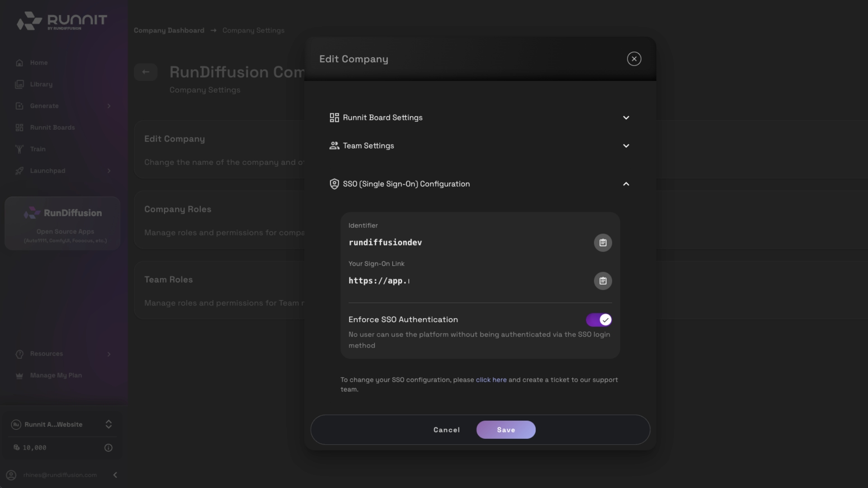Click the Runnit logo in sidebar

coord(61,21)
